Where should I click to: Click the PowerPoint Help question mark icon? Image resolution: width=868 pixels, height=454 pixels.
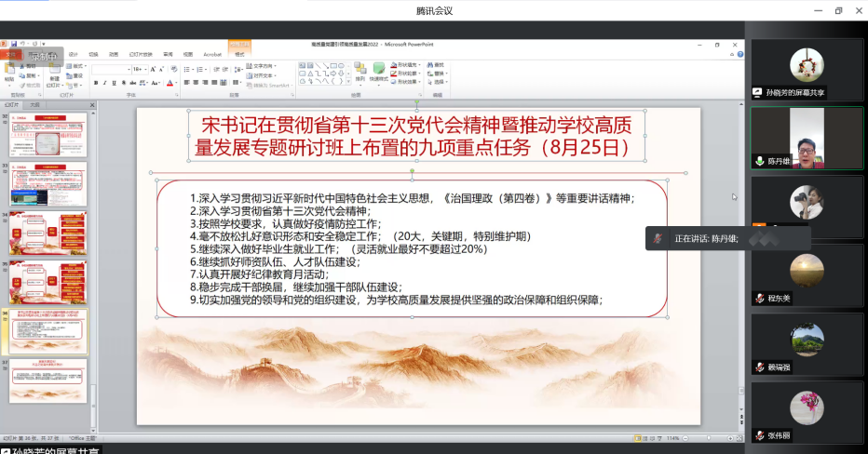(737, 54)
